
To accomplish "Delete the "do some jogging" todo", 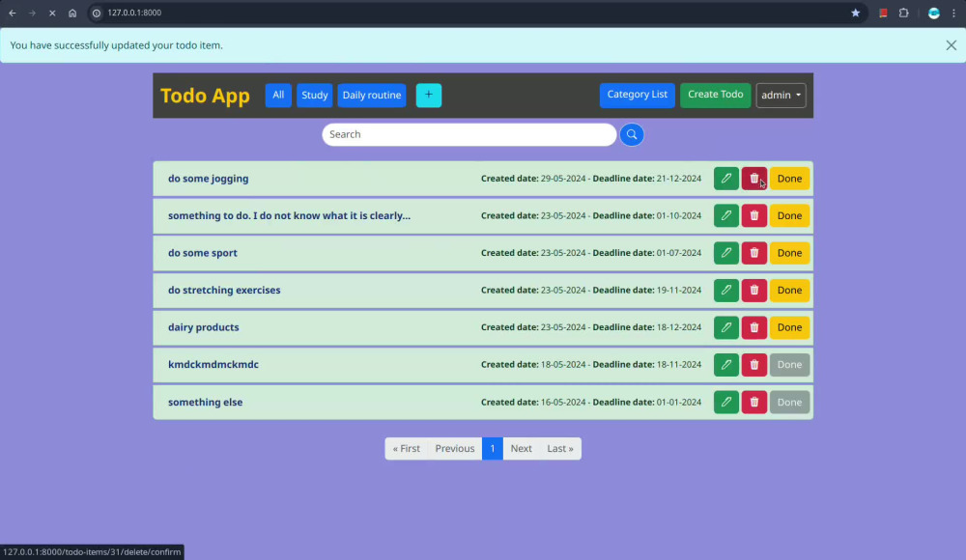I will click(x=754, y=179).
